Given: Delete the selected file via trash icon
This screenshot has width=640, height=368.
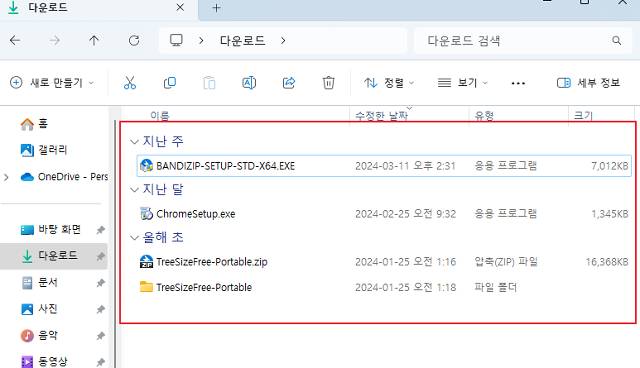Looking at the screenshot, I should (x=328, y=83).
